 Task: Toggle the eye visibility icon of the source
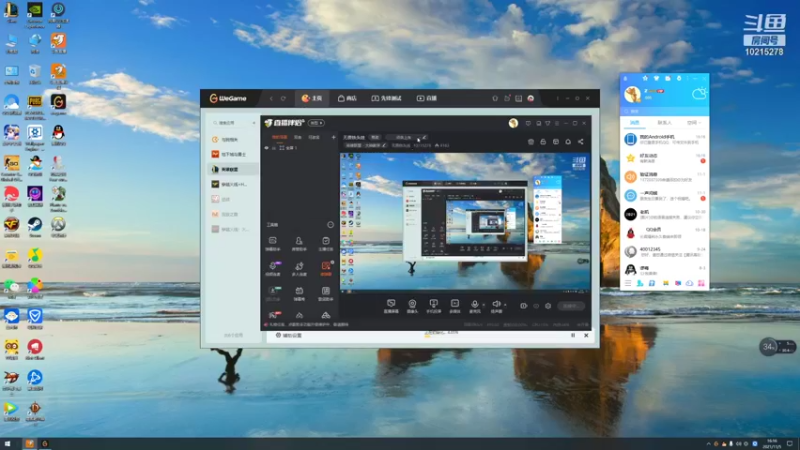[x=266, y=148]
